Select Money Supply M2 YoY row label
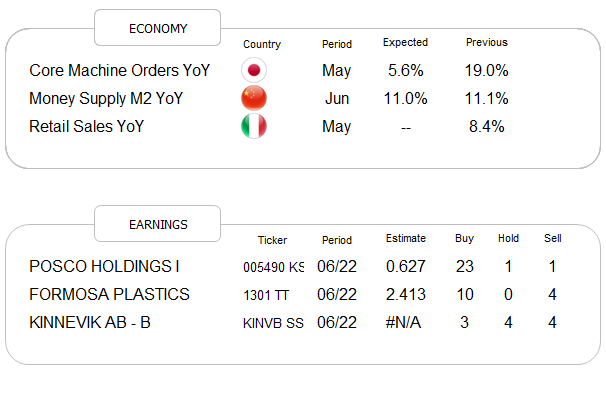 pos(106,99)
